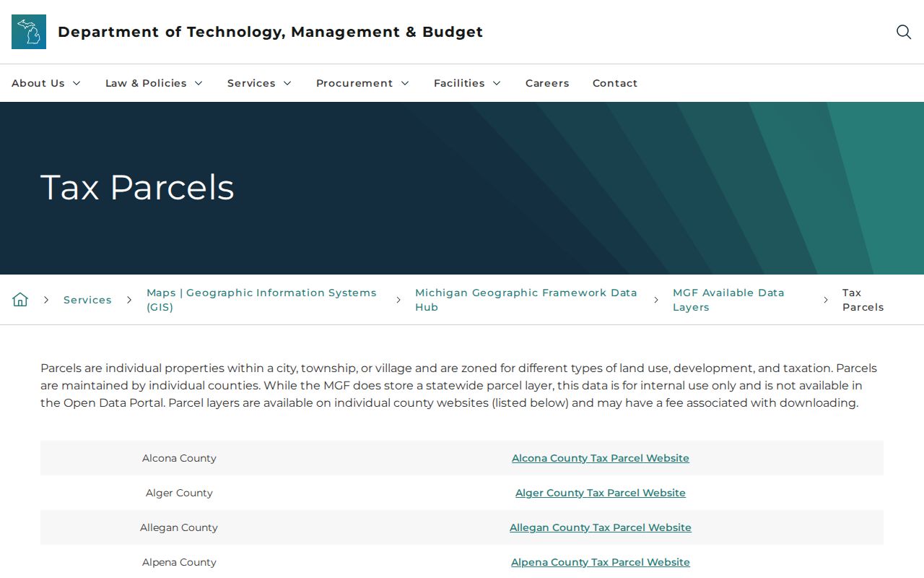Open Michigan Geographic Framework Data Hub breadcrumb
Screen dimensions: 924x578
tap(526, 300)
